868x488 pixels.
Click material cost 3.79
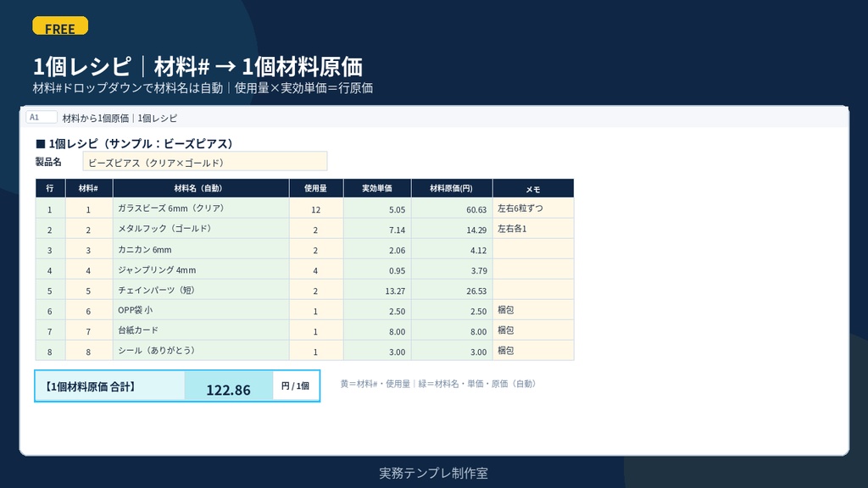point(452,270)
